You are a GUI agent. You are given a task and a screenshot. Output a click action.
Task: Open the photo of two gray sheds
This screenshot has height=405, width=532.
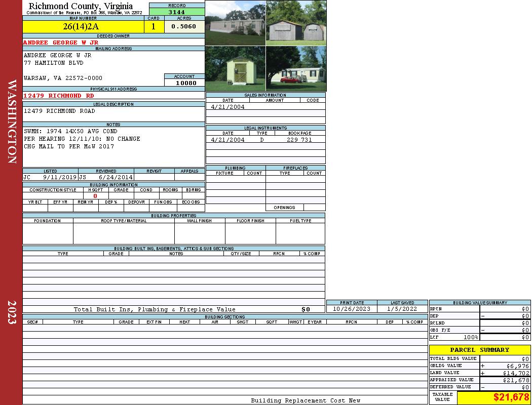pyautogui.click(x=296, y=23)
